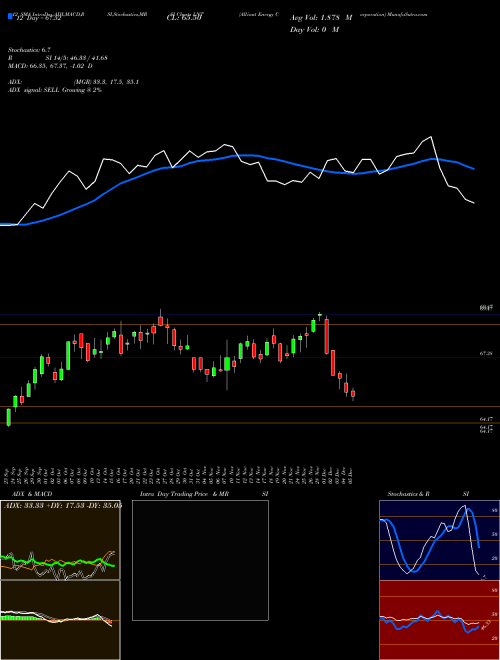
Task: Click the empty intraday trading price chart box
Action: [x=200, y=560]
